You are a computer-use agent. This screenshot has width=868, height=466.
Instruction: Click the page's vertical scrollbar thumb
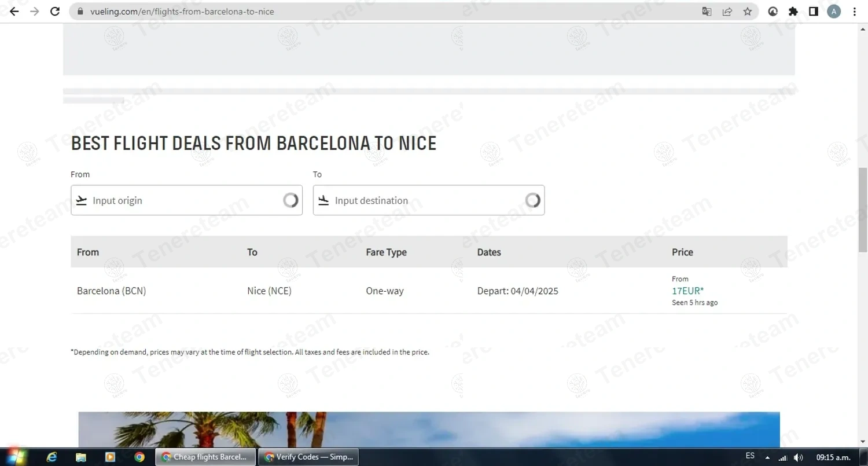click(863, 210)
